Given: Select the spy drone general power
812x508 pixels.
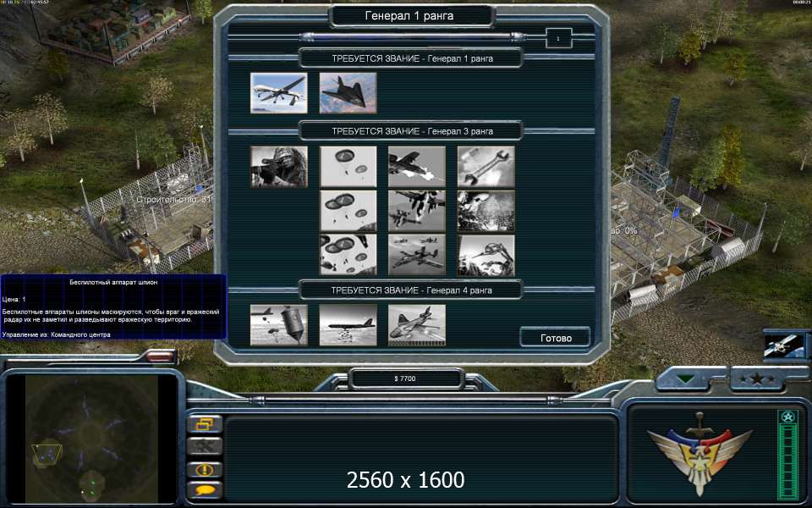Looking at the screenshot, I should (x=278, y=93).
